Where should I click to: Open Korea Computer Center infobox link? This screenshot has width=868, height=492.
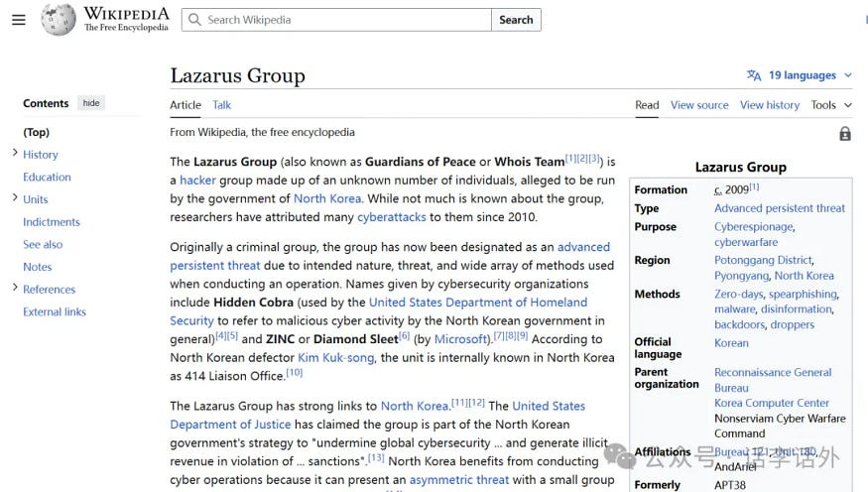pyautogui.click(x=772, y=403)
